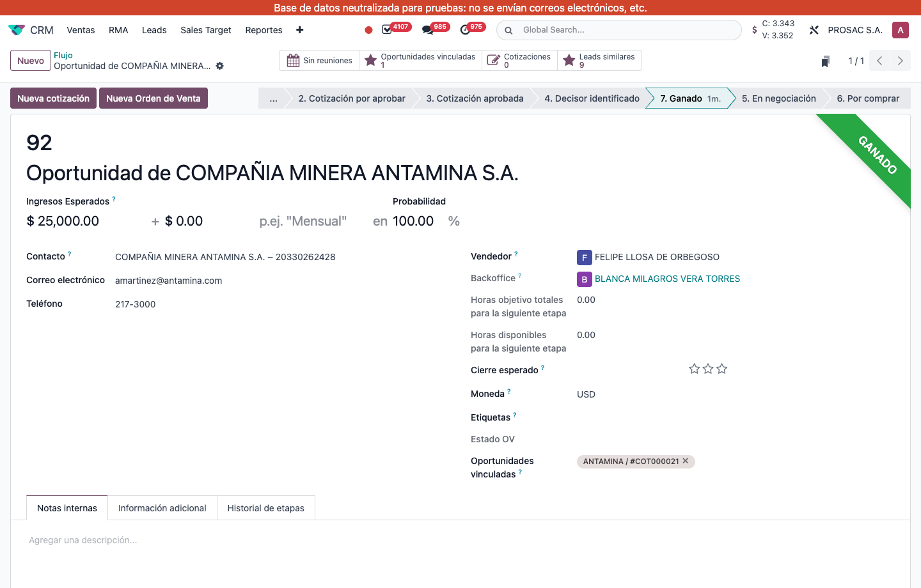Open Leads similares stat button

(x=599, y=61)
